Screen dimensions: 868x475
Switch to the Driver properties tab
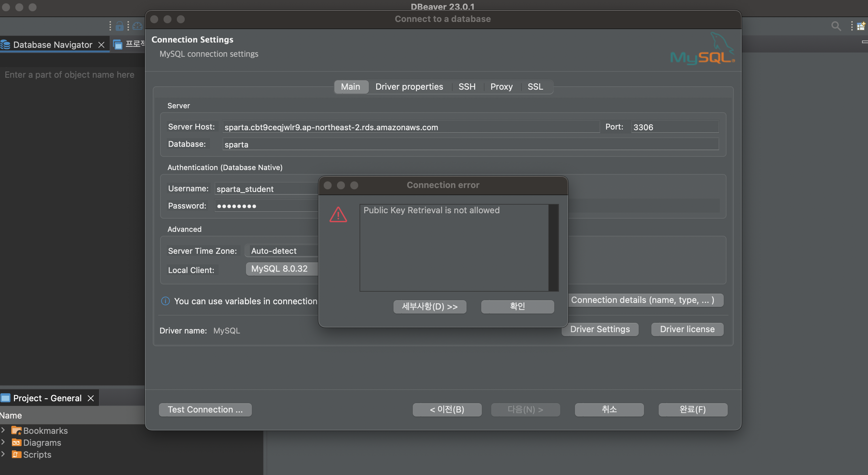pos(409,87)
